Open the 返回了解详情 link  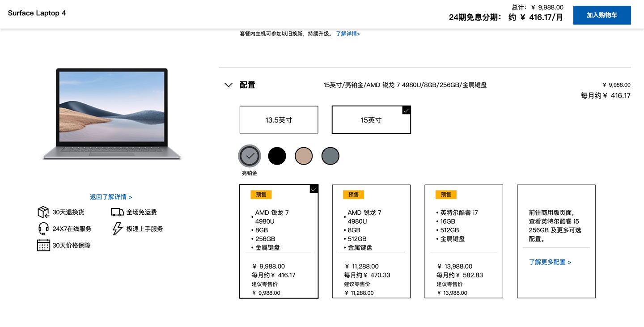click(111, 197)
